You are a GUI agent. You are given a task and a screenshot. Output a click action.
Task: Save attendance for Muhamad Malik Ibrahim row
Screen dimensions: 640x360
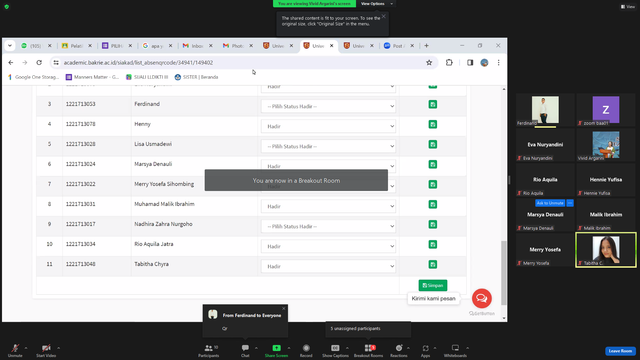433,204
